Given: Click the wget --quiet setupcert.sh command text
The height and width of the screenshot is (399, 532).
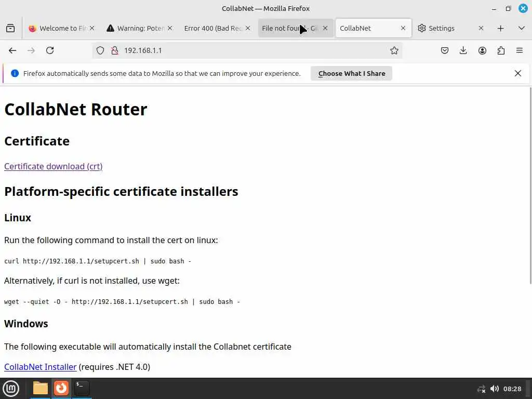Looking at the screenshot, I should pyautogui.click(x=122, y=302).
